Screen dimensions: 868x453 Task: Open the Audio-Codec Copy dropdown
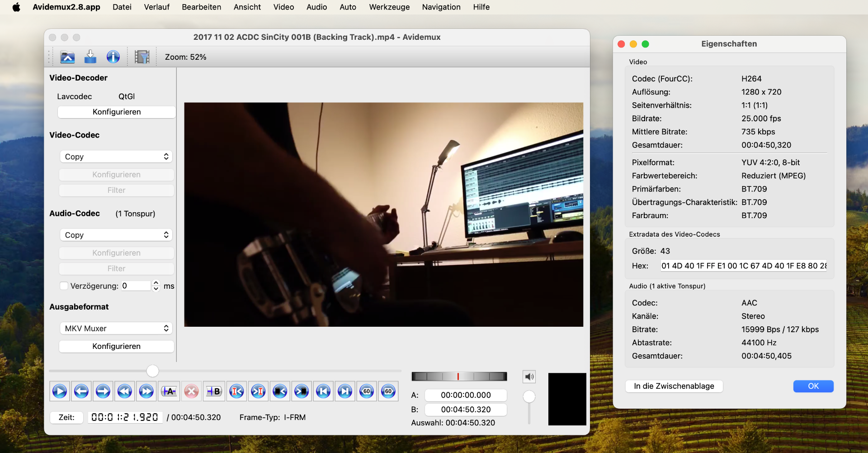point(116,235)
